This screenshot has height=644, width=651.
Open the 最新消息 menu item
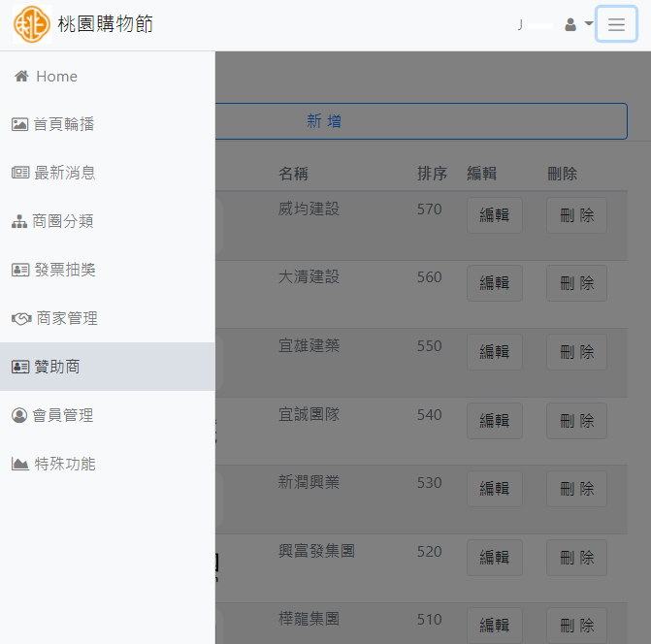[108, 173]
